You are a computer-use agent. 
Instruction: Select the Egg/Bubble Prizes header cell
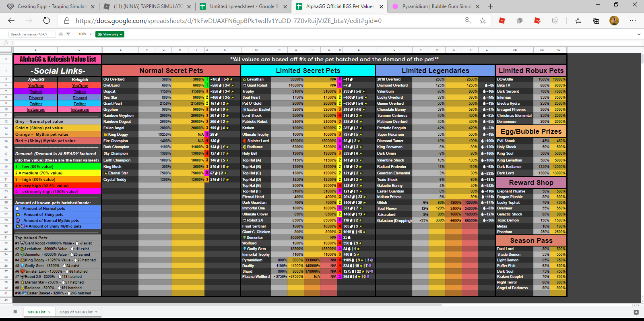(531, 131)
